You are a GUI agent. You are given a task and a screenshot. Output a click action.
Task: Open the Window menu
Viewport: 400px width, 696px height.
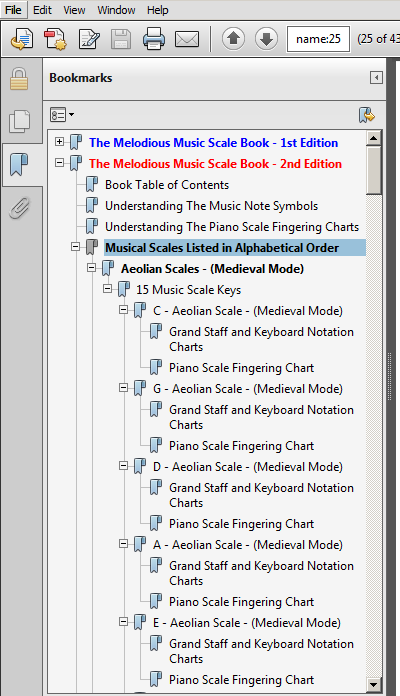116,10
